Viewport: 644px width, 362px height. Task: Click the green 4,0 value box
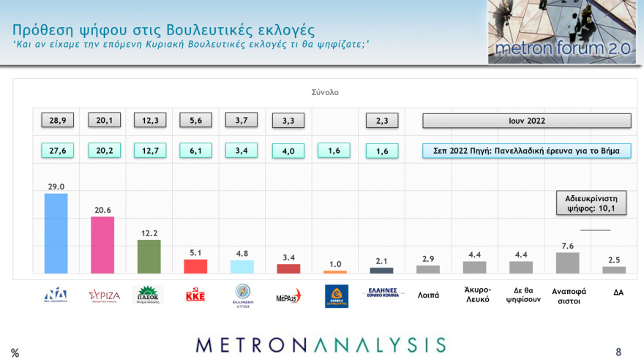288,151
